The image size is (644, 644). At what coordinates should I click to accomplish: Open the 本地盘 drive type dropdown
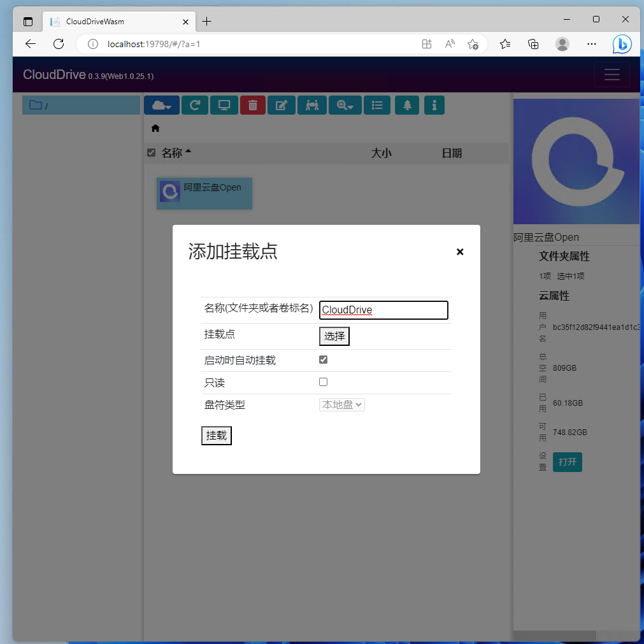341,404
